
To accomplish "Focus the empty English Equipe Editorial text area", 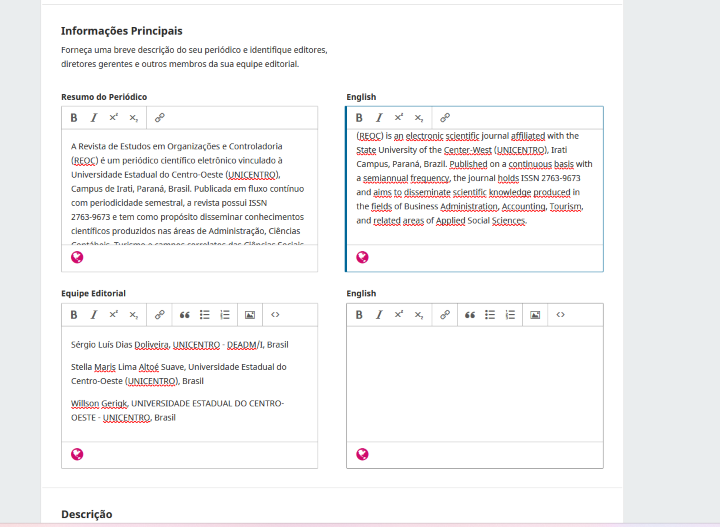I will click(x=475, y=384).
